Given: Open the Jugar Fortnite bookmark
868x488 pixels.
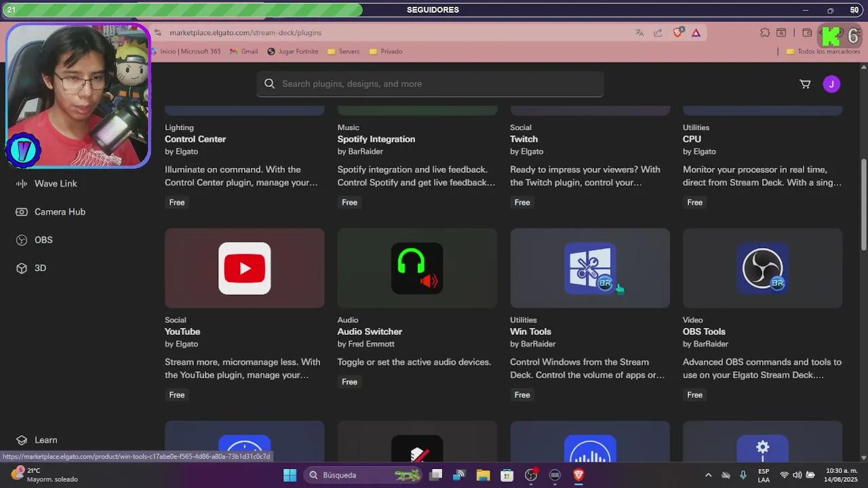Looking at the screenshot, I should 292,52.
